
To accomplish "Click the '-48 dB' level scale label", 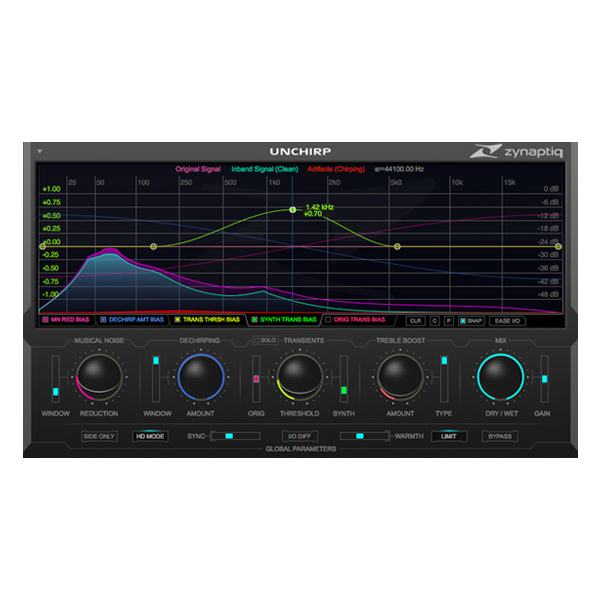I will tap(548, 294).
